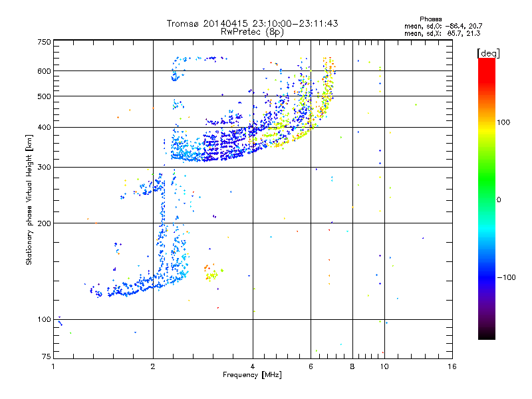Click the y-axis tick label '400'
This screenshot has width=532, height=399.
point(45,128)
